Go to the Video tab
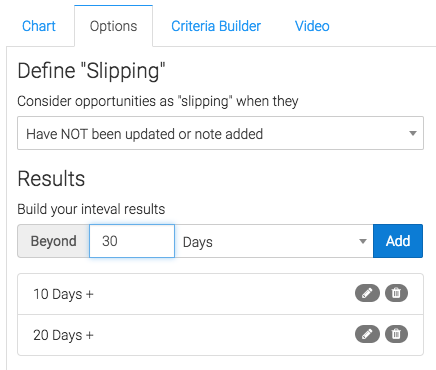Screen dimensions: 436x370 (x=312, y=26)
